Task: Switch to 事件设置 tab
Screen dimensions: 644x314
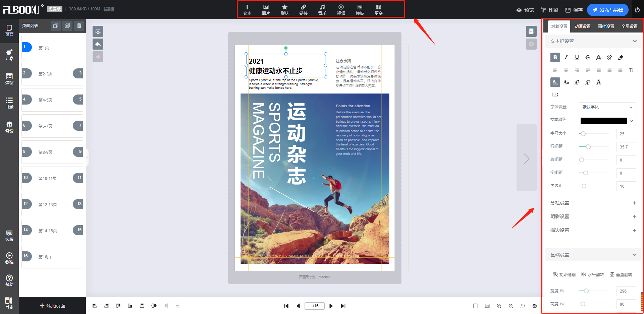Action: click(x=606, y=26)
